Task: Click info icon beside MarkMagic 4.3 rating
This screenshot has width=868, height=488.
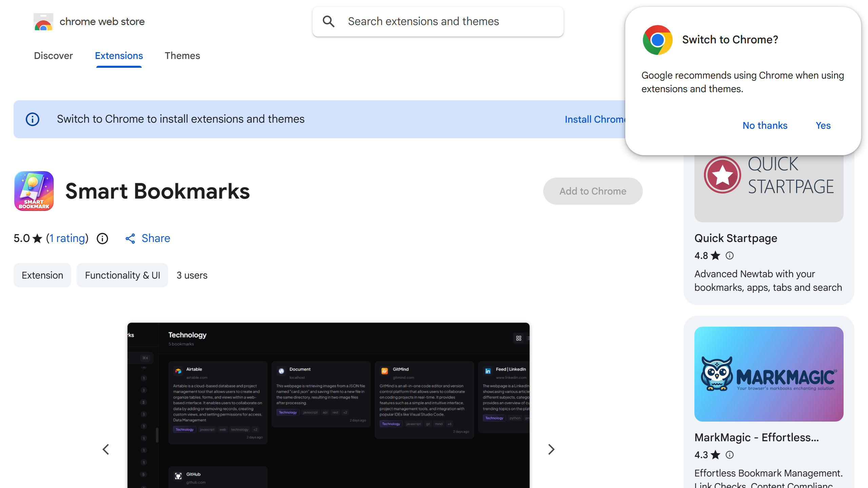Action: (730, 455)
